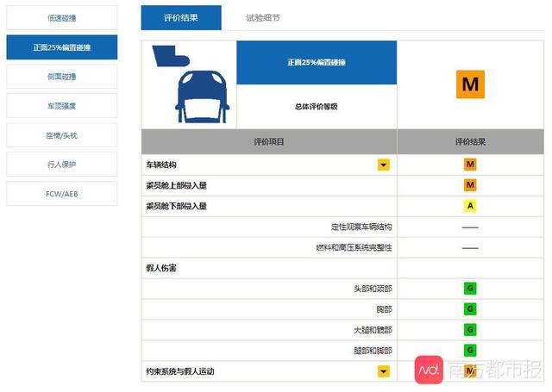Click the M badge for 乘员舱上部侵入量 row
The width and height of the screenshot is (552, 392).
pyautogui.click(x=470, y=185)
